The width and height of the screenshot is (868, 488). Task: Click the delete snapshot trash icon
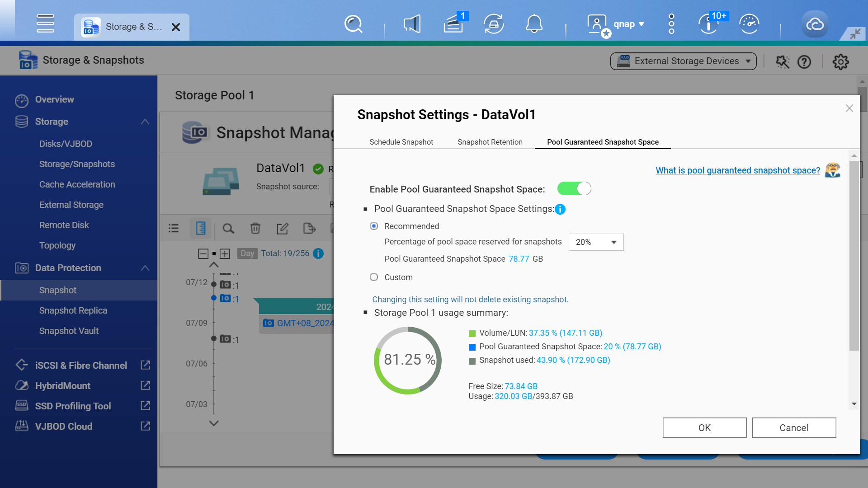pyautogui.click(x=255, y=228)
